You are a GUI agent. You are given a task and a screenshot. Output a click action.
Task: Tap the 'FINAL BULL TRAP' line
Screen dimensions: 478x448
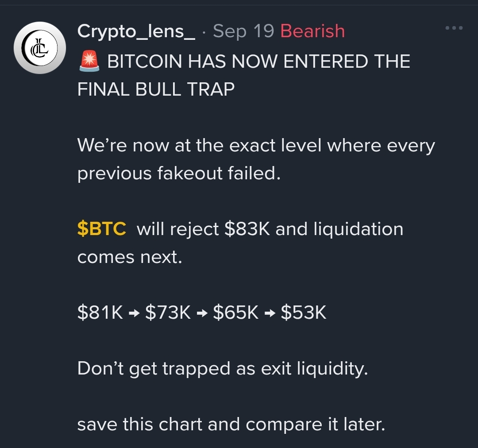(x=156, y=89)
